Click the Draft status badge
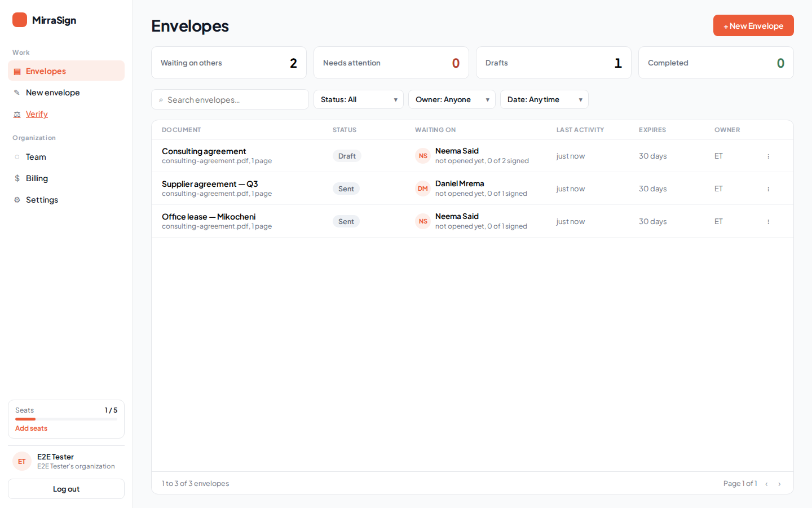This screenshot has width=812, height=508. pyautogui.click(x=347, y=156)
